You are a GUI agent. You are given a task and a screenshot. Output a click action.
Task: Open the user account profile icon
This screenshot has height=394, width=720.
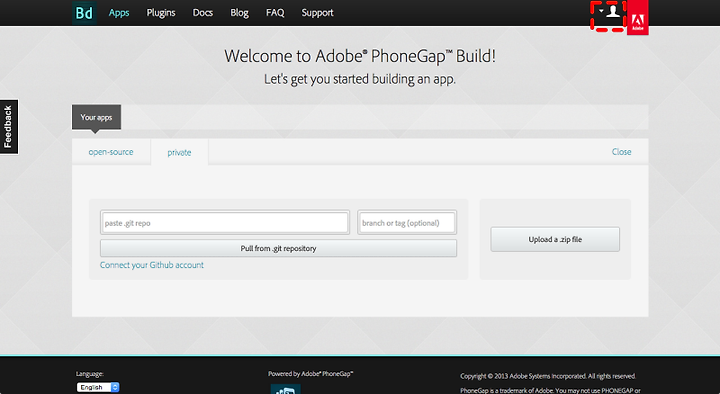(613, 11)
